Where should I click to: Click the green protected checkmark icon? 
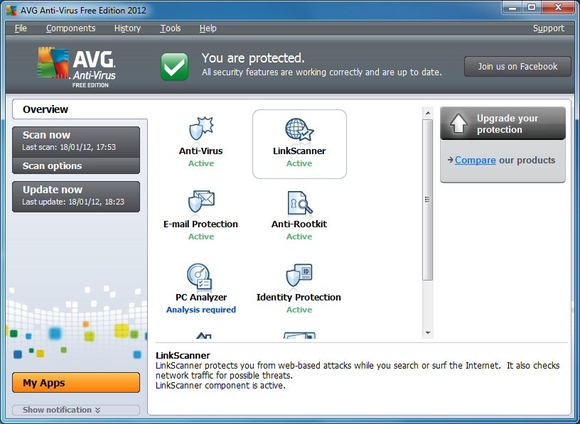click(x=174, y=66)
